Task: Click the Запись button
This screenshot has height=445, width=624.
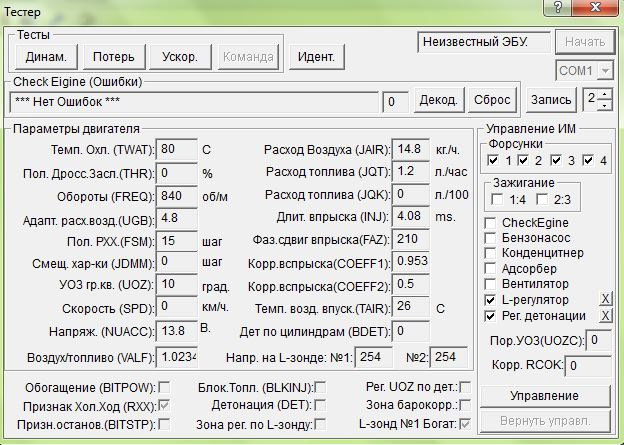Action: [x=551, y=100]
